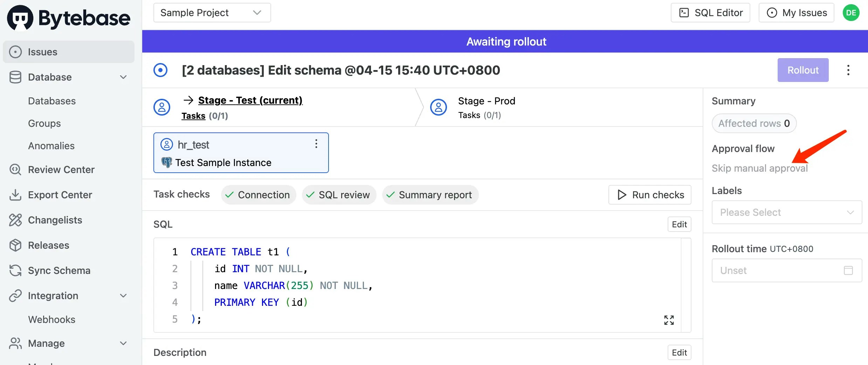Viewport: 868px width, 365px height.
Task: Select the Stage - Prod stage
Action: pos(487,101)
